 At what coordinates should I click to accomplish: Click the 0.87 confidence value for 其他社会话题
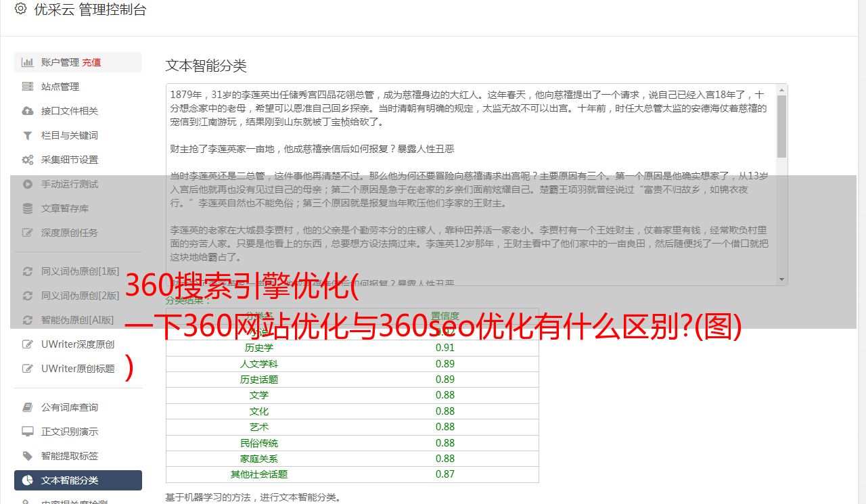[x=445, y=474]
